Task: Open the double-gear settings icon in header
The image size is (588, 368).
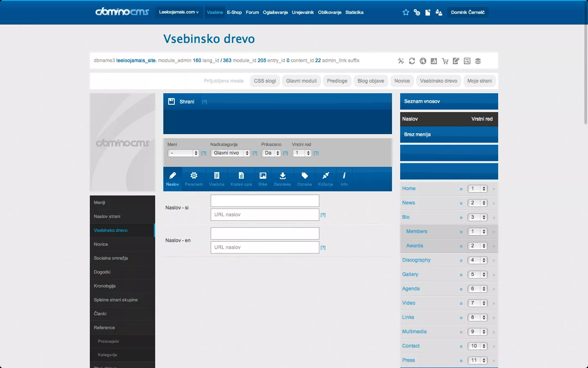Action: [x=417, y=12]
